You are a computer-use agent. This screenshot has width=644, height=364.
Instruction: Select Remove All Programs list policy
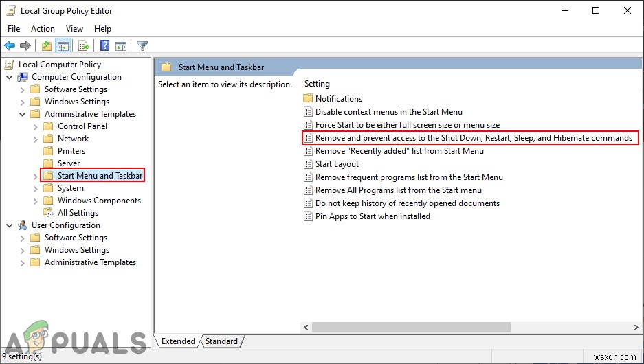pyautogui.click(x=399, y=190)
